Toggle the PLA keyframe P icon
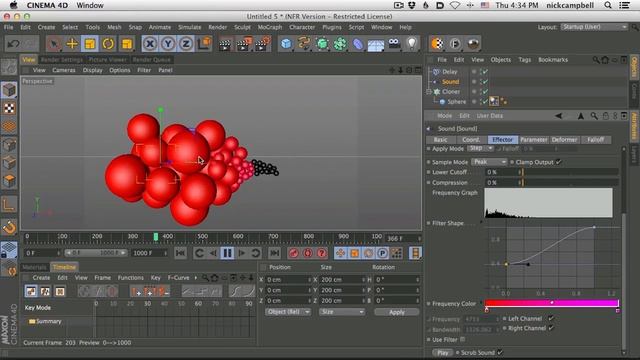 pyautogui.click(x=382, y=253)
